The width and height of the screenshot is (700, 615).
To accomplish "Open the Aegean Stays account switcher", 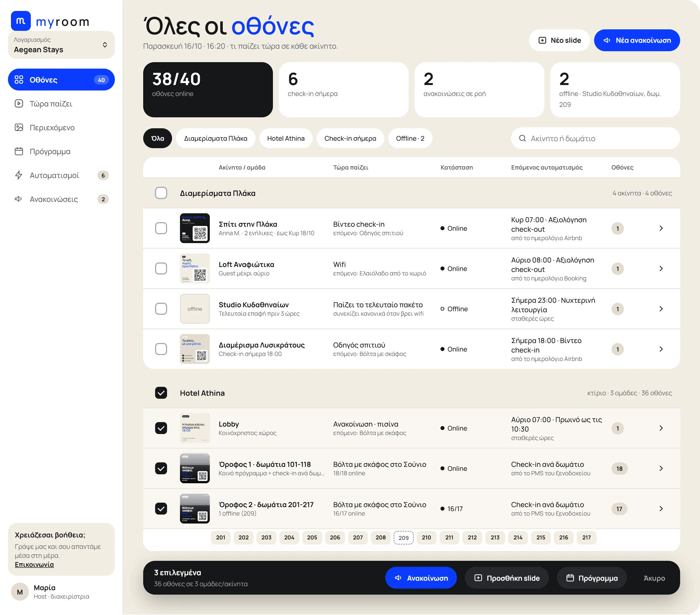I will pos(61,45).
